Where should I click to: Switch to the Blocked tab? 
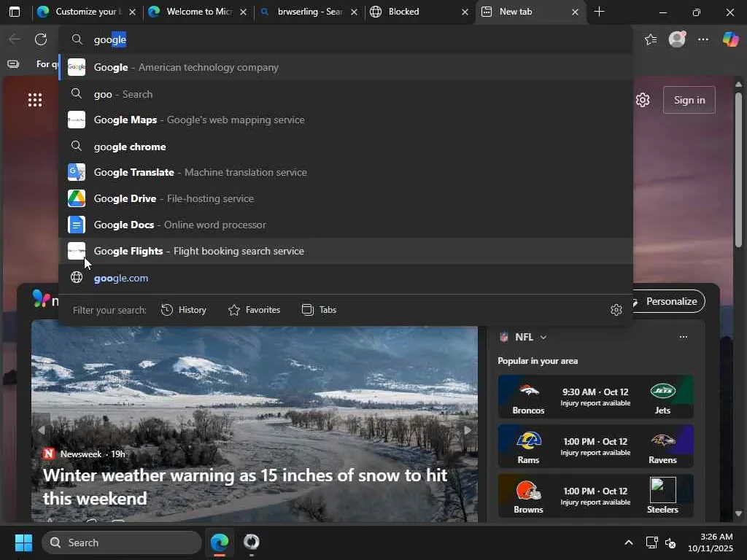pos(419,12)
